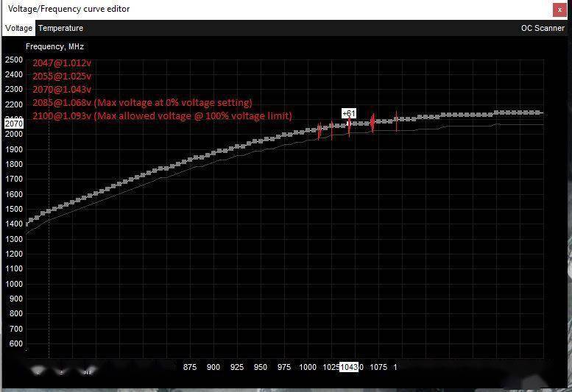
Task: Click the highlighted 1043 voltage axis label
Action: pos(349,366)
